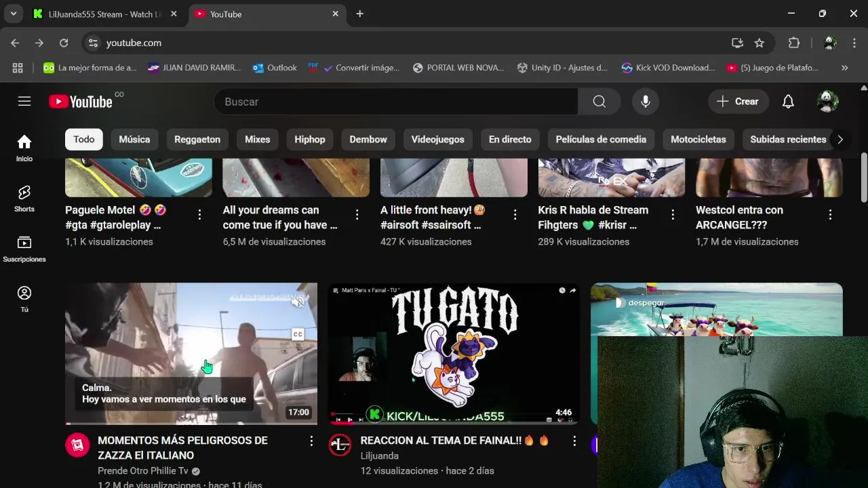This screenshot has height=488, width=868.
Task: Click the install app icon in address bar
Action: (737, 43)
